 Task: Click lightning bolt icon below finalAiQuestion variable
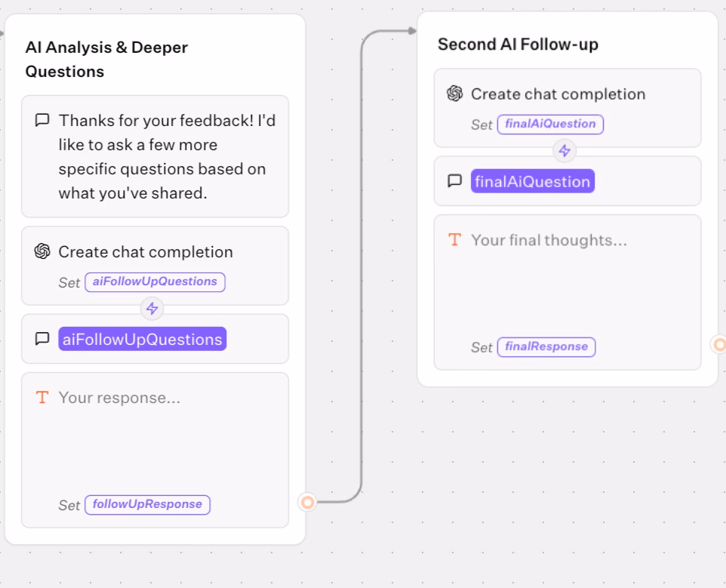pos(564,150)
